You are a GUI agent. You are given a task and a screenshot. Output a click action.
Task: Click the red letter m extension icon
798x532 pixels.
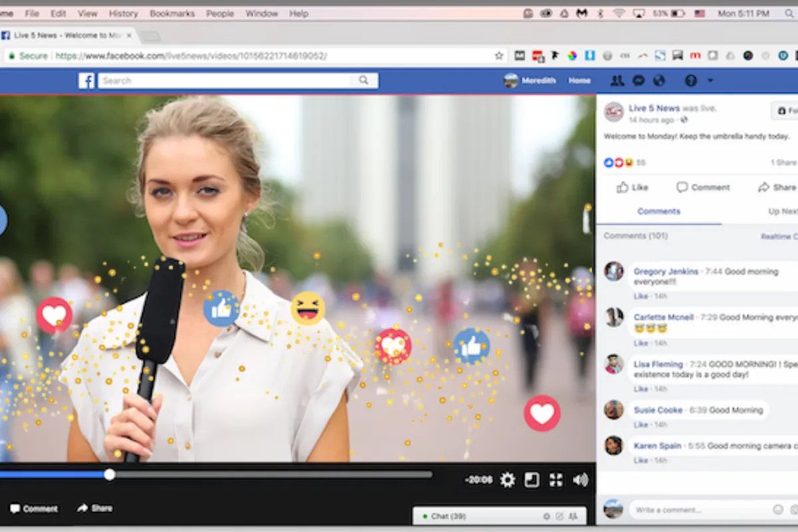(x=695, y=56)
